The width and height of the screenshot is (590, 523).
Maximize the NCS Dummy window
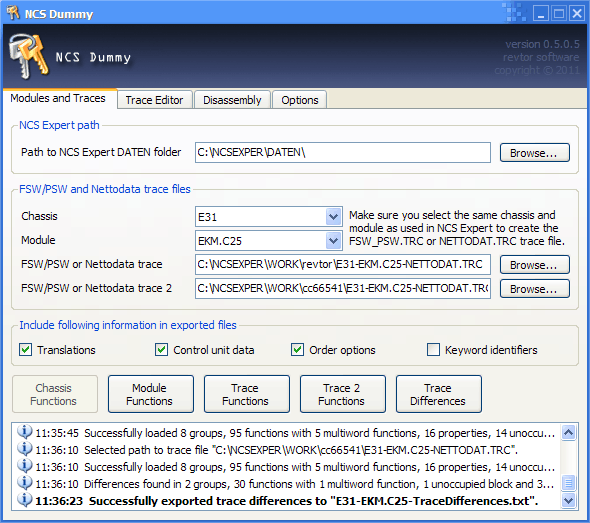coord(559,14)
